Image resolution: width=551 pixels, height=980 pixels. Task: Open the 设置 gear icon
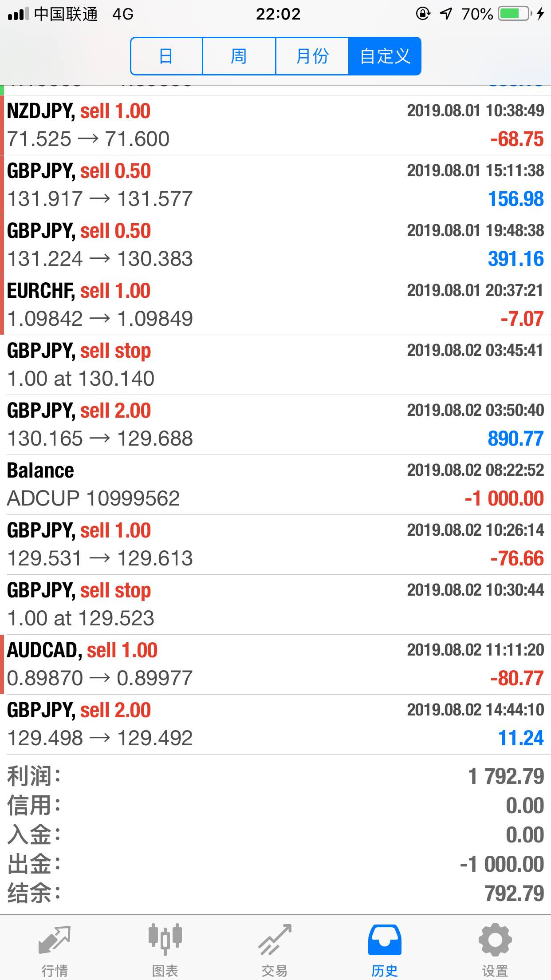click(x=495, y=940)
